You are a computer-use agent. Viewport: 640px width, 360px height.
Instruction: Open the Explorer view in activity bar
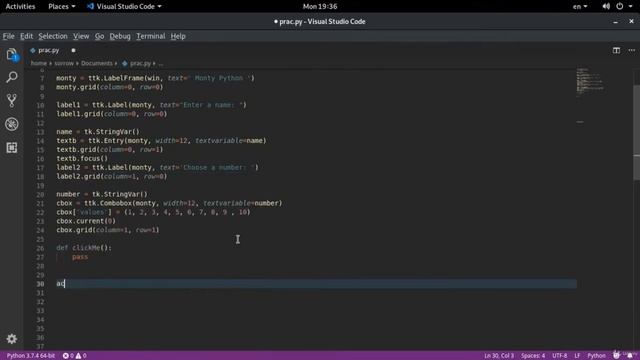tap(11, 54)
